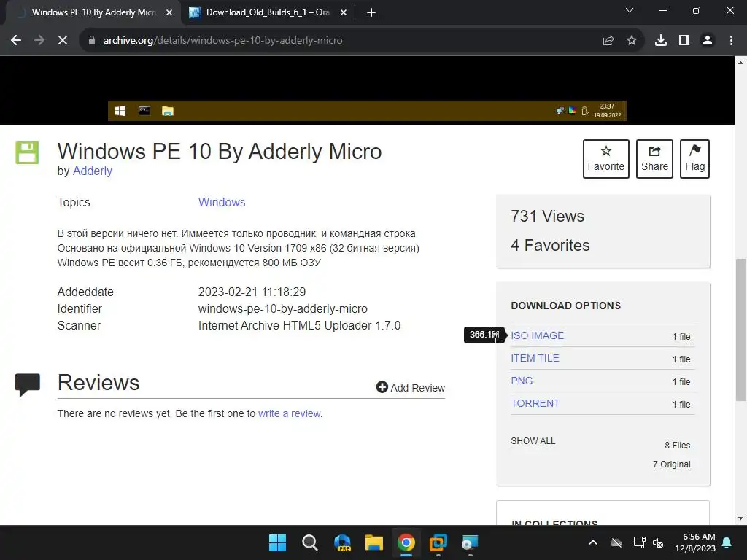This screenshot has height=560, width=747.
Task: Open Windows taskbar search
Action: (309, 542)
